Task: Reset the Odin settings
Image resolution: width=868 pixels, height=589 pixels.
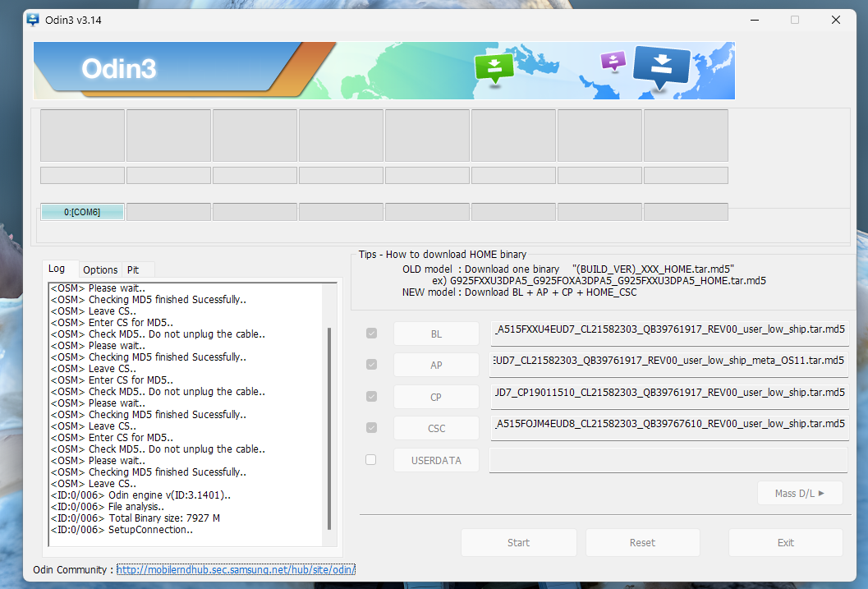Action: [643, 542]
